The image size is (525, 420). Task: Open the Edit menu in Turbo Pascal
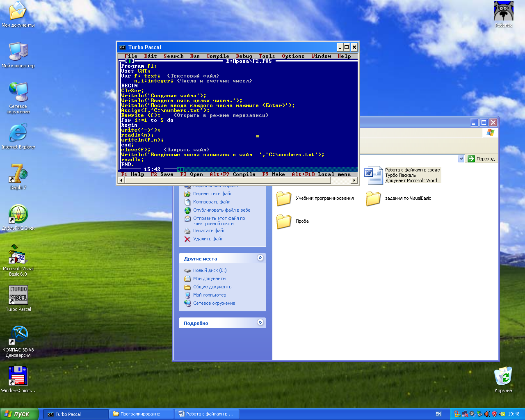(151, 56)
